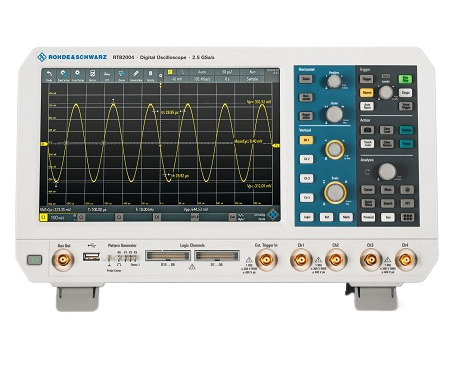Open the Sample acquisition mode field

point(252,79)
